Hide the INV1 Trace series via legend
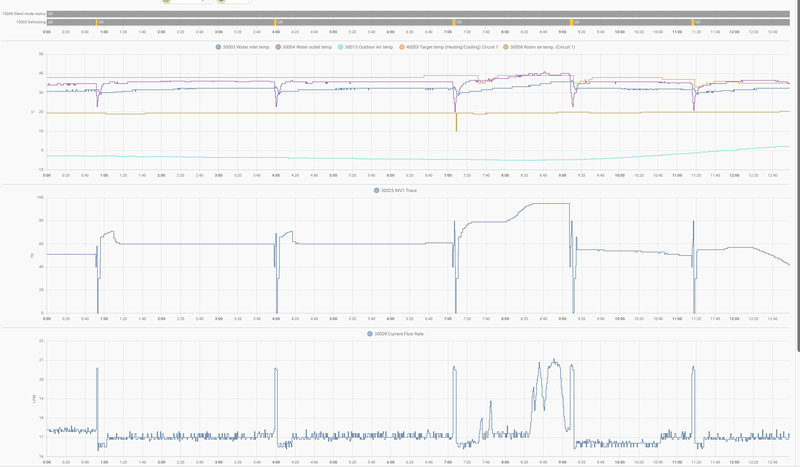 [x=395, y=190]
